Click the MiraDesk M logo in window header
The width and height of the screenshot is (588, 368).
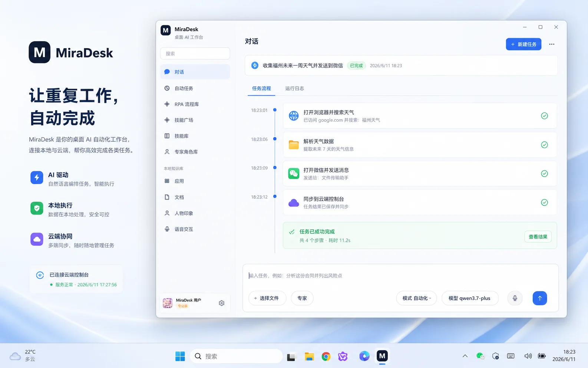click(x=166, y=30)
